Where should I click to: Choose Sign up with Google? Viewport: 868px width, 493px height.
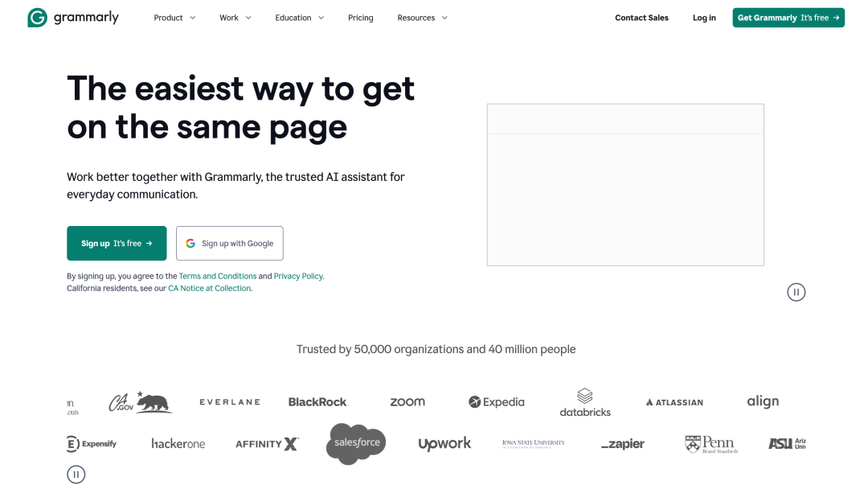[230, 243]
